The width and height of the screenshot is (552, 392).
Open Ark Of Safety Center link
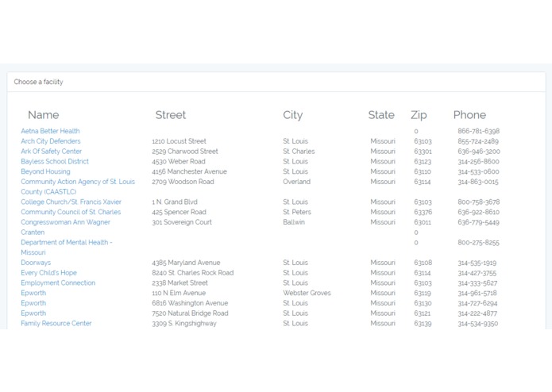(x=51, y=152)
